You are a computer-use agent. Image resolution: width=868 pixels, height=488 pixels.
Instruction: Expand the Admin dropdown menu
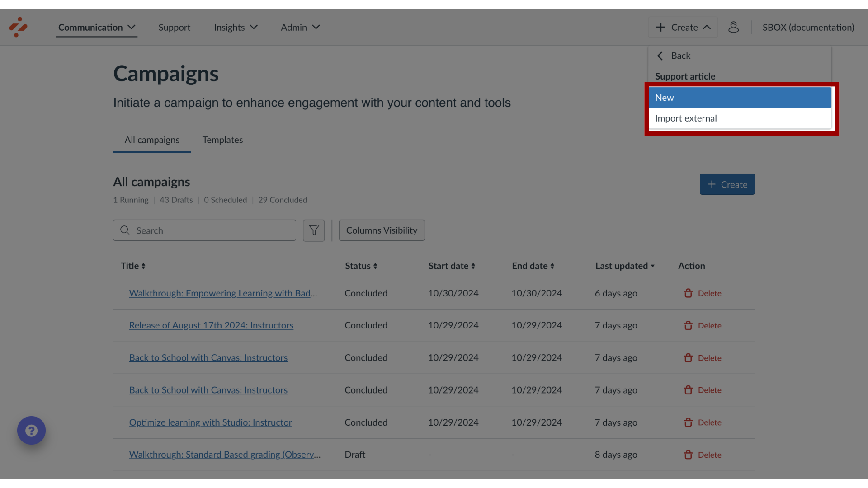[x=301, y=28]
